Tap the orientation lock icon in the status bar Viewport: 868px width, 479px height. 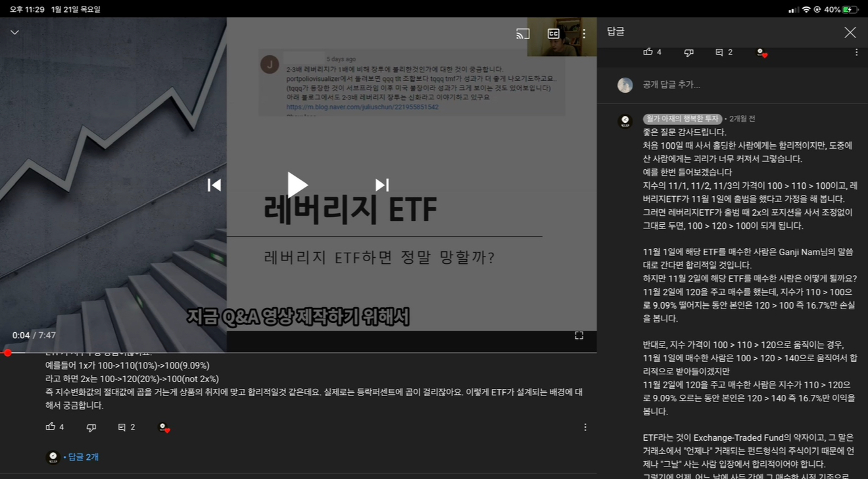817,10
